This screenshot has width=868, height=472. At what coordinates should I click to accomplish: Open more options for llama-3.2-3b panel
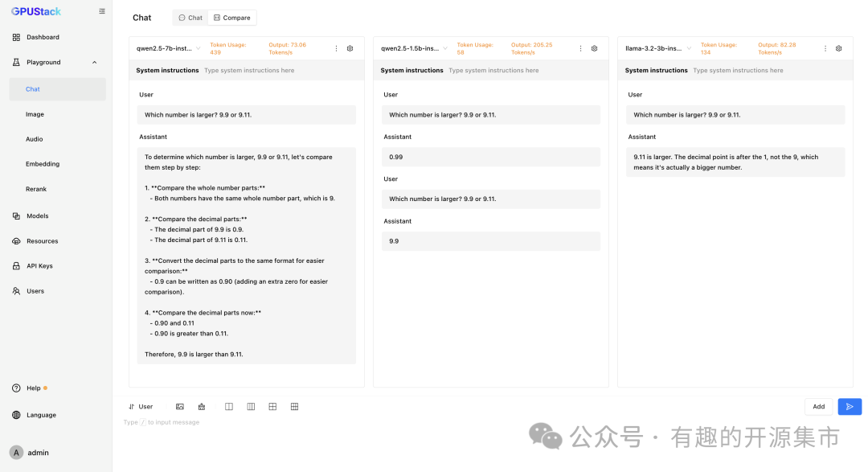pos(825,48)
